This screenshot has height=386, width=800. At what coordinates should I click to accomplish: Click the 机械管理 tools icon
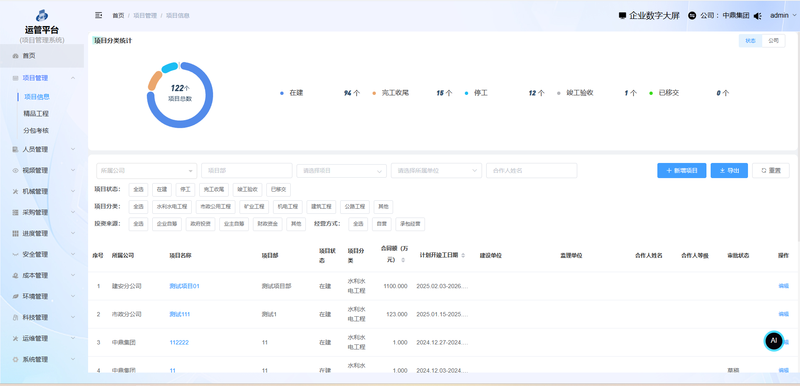pyautogui.click(x=15, y=191)
